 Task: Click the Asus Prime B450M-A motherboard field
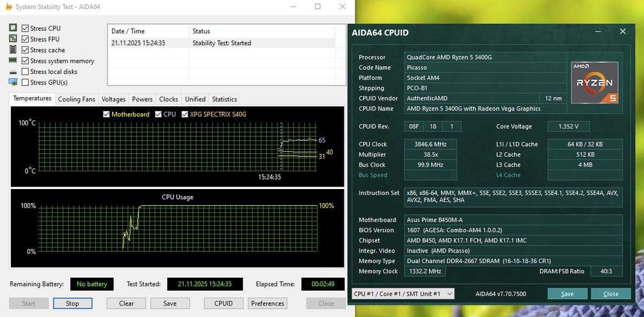click(x=513, y=220)
